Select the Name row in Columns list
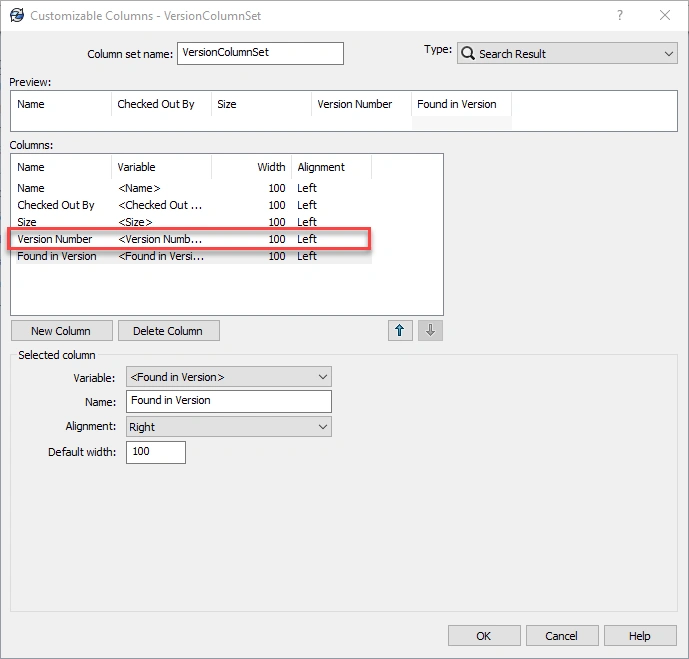This screenshot has width=689, height=659. (x=193, y=188)
